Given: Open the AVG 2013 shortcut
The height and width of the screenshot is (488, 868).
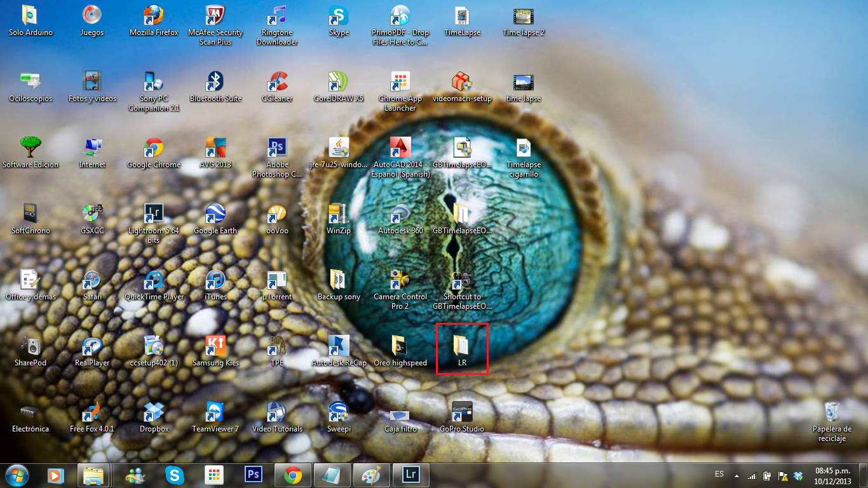Looking at the screenshot, I should tap(215, 153).
